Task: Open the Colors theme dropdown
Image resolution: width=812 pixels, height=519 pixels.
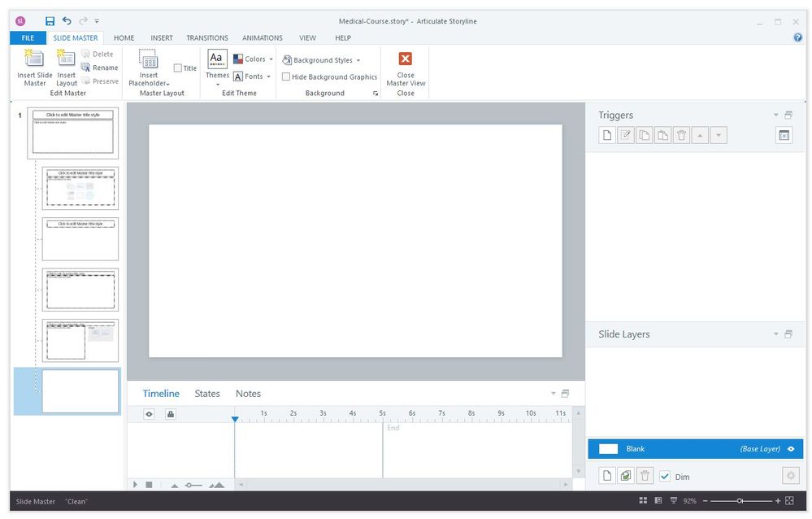Action: click(x=254, y=59)
